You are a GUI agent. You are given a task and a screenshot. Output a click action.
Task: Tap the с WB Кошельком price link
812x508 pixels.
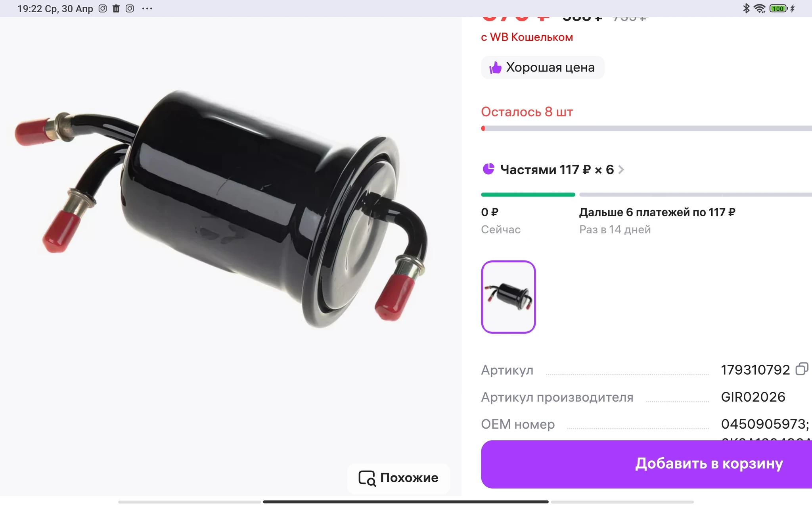click(x=527, y=37)
